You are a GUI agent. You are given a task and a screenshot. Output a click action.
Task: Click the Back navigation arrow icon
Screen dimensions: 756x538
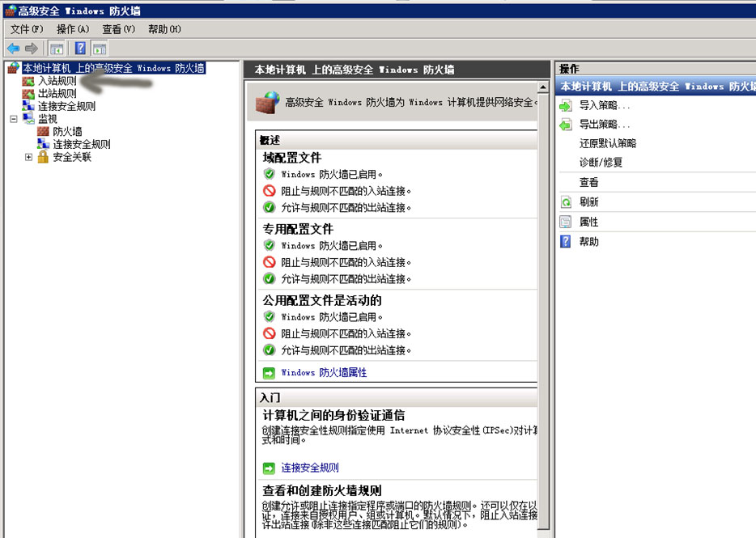(15, 48)
